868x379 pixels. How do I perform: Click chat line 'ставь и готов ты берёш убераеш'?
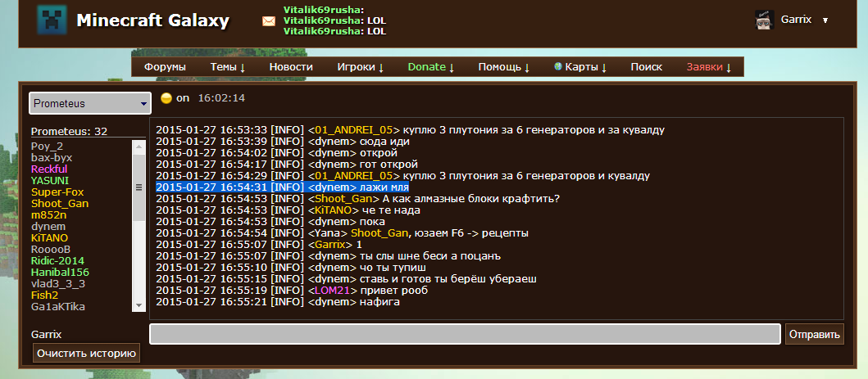[x=346, y=279]
